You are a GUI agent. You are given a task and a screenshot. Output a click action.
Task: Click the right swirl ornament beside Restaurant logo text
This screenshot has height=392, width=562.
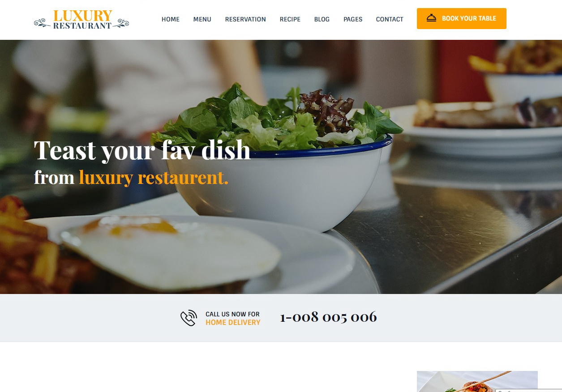(x=120, y=23)
